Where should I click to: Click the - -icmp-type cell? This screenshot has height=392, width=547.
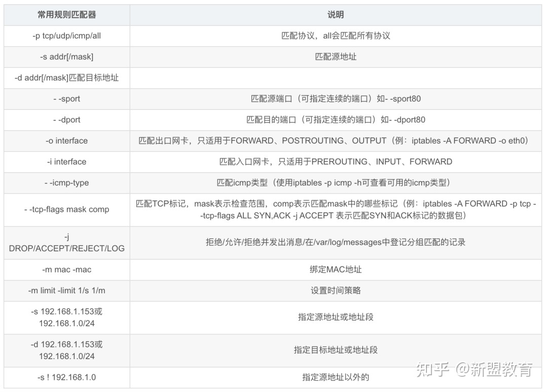click(67, 183)
